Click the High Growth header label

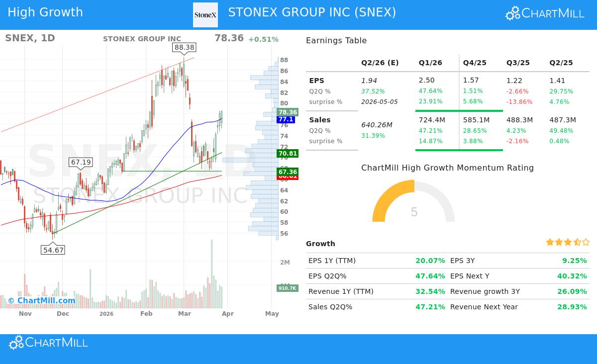click(46, 12)
